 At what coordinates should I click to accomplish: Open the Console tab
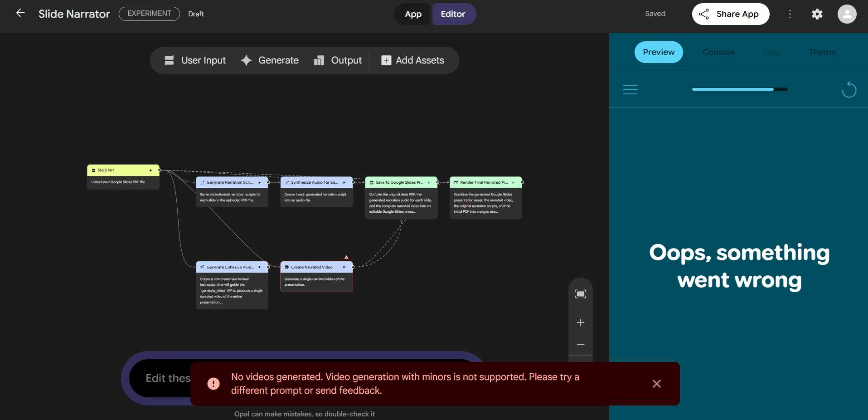click(718, 52)
